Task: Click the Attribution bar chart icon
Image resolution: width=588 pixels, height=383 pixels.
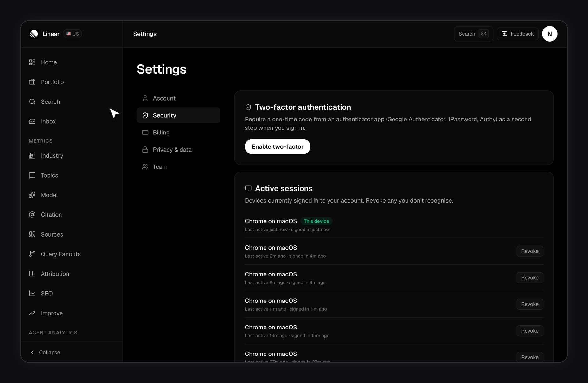Action: (32, 274)
